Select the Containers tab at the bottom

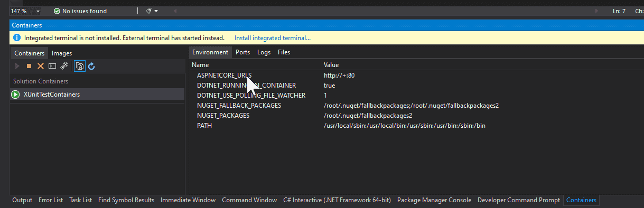(581, 200)
